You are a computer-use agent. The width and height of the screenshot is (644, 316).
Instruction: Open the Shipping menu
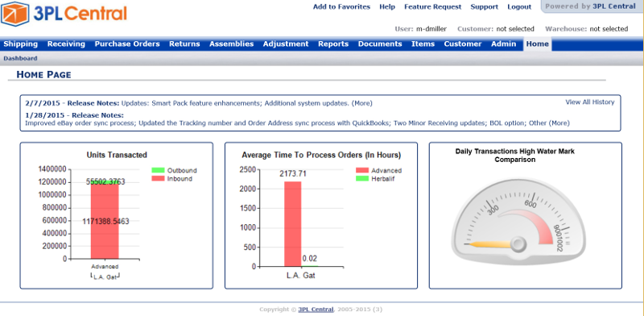[21, 44]
